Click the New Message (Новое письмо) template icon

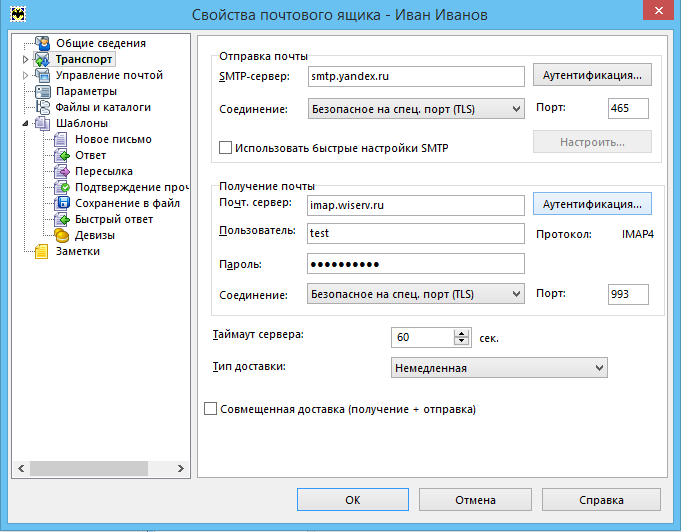(x=62, y=139)
